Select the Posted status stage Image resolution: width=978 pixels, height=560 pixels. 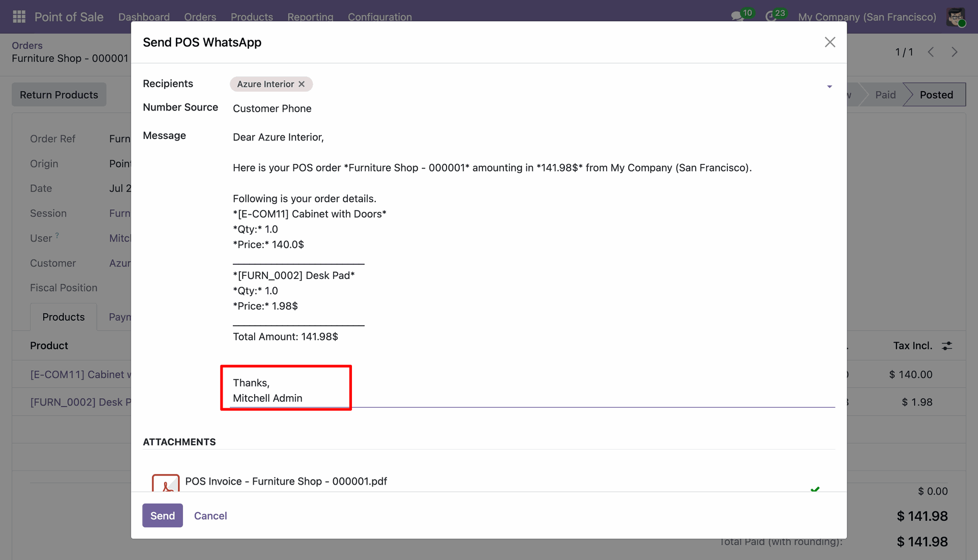click(x=936, y=95)
